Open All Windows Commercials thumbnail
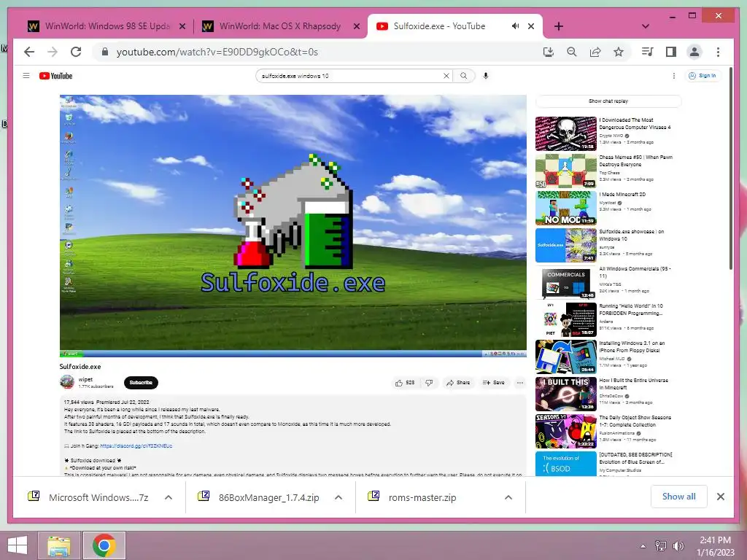Image resolution: width=747 pixels, height=560 pixels. click(x=566, y=282)
